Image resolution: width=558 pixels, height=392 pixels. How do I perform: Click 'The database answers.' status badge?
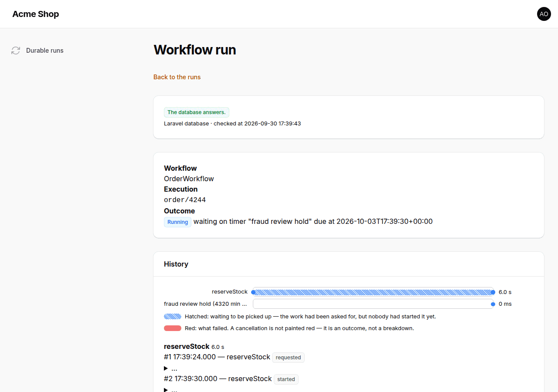pos(197,112)
